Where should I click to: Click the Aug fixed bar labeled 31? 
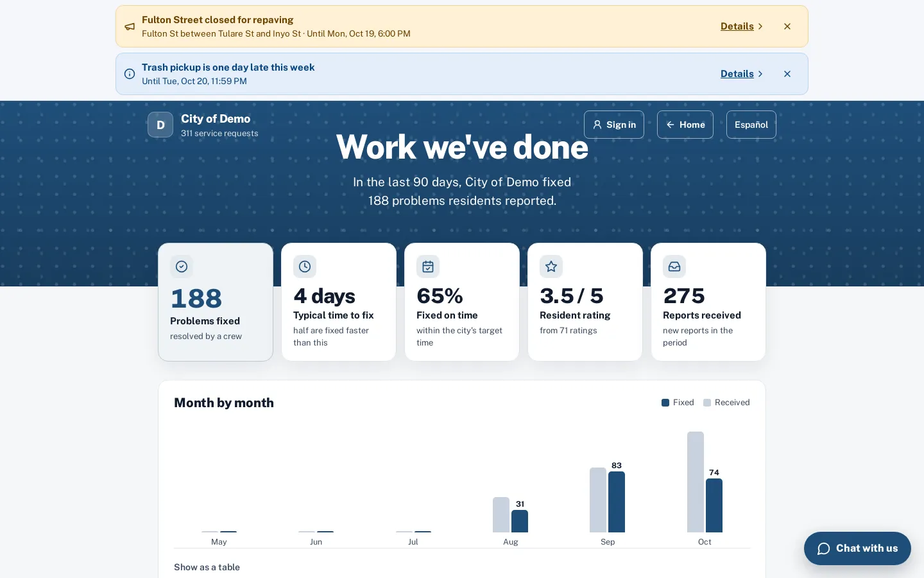click(x=520, y=521)
